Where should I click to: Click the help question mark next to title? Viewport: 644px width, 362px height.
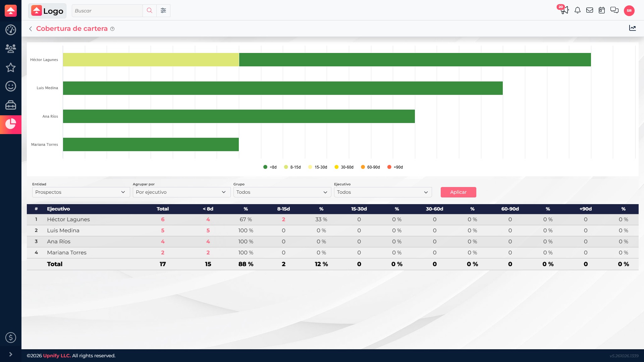coord(112,29)
